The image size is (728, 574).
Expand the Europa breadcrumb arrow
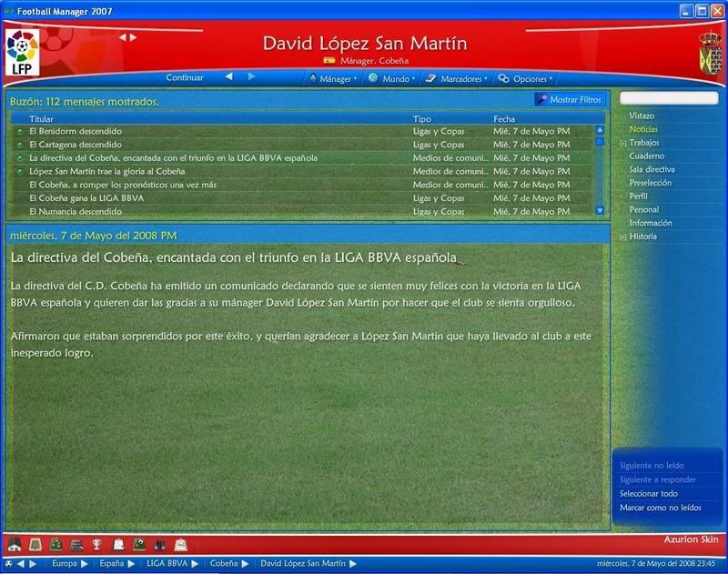pos(84,564)
